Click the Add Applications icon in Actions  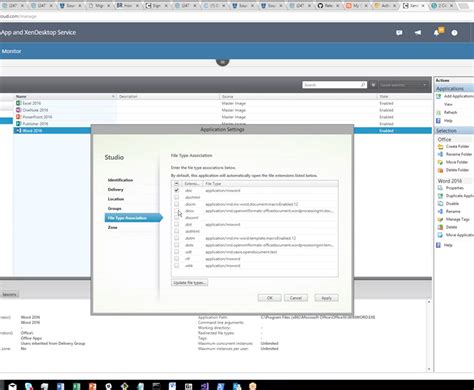(439, 96)
